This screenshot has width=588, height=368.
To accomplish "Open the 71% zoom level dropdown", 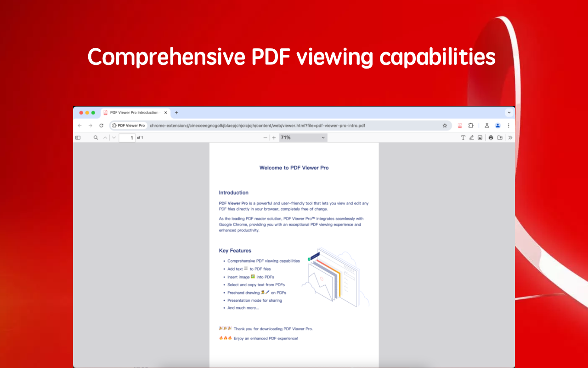I will pyautogui.click(x=303, y=138).
